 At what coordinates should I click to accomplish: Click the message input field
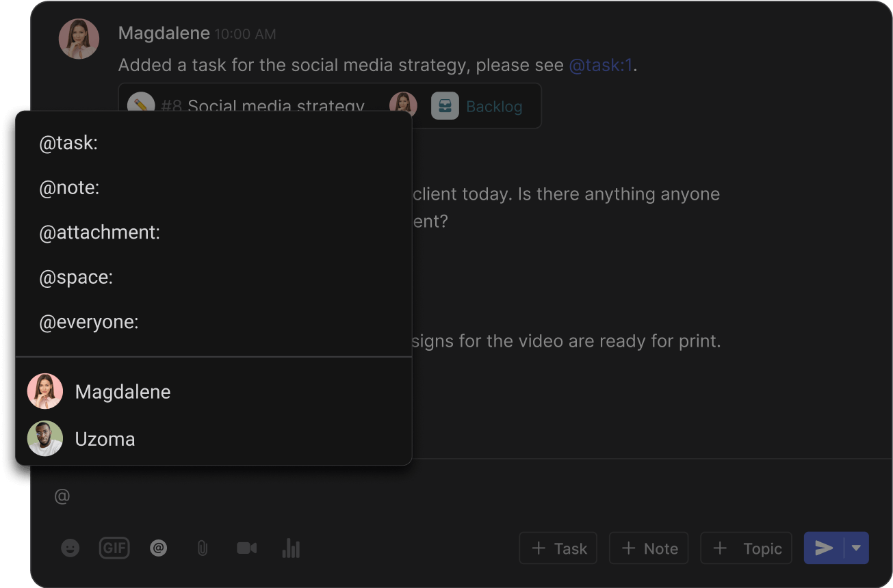[x=411, y=496]
